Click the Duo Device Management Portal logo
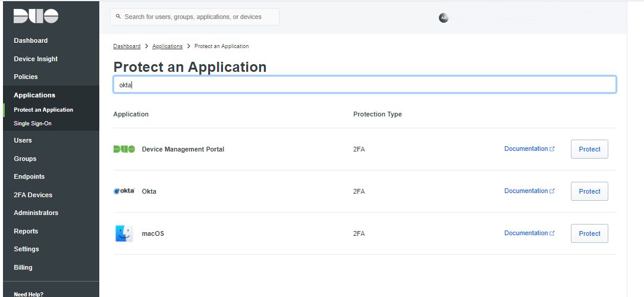The image size is (644, 297). tap(124, 149)
